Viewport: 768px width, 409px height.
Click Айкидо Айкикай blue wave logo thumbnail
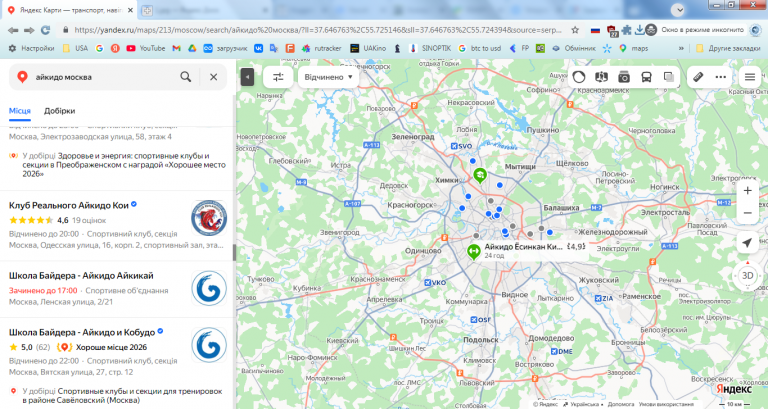(209, 288)
